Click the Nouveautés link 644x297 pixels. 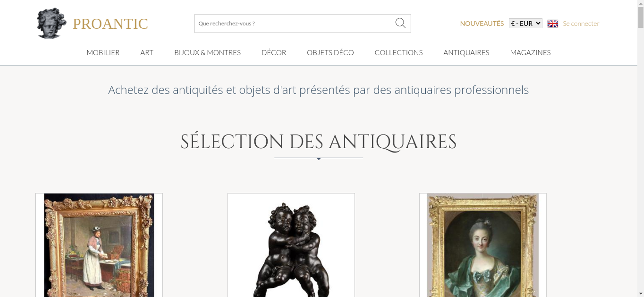[482, 23]
